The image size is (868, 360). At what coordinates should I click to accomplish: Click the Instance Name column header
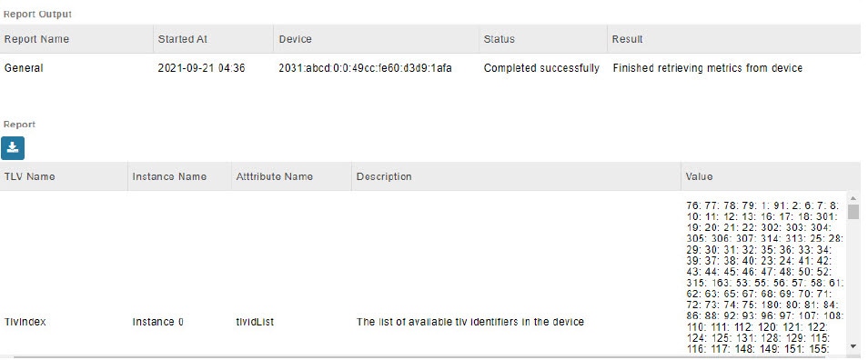point(169,176)
